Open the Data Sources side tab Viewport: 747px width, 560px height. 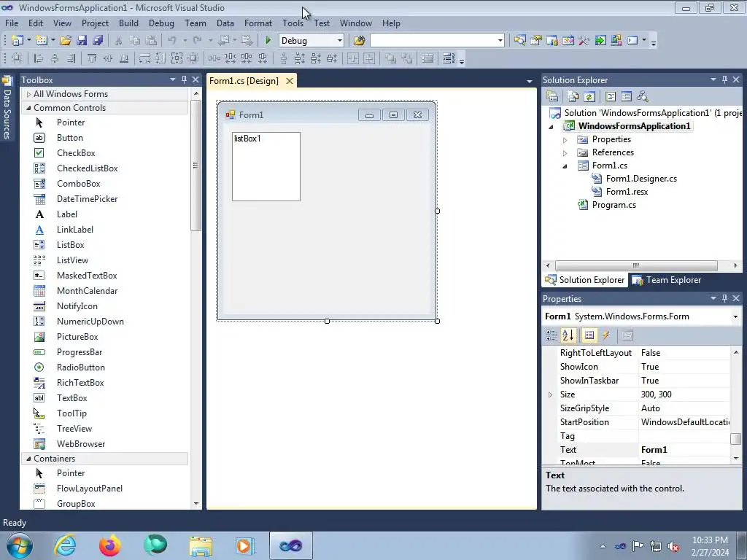pos(7,108)
